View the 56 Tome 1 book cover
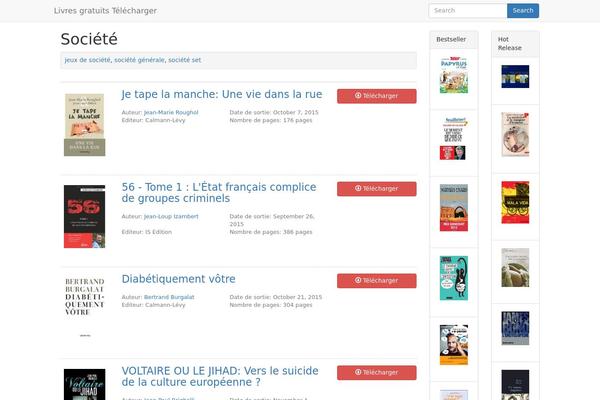Image resolution: width=600 pixels, height=400 pixels. (x=85, y=217)
